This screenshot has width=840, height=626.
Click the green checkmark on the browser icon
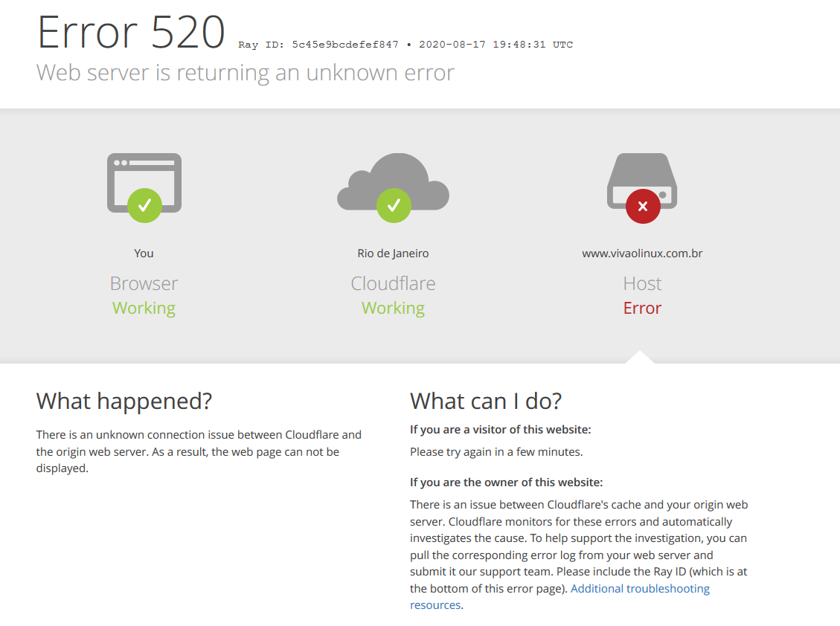tap(144, 206)
